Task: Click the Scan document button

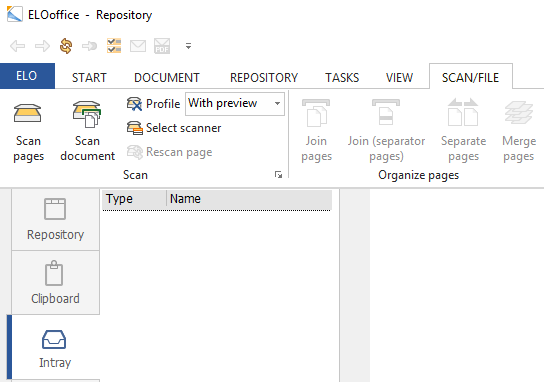Action: 87,132
